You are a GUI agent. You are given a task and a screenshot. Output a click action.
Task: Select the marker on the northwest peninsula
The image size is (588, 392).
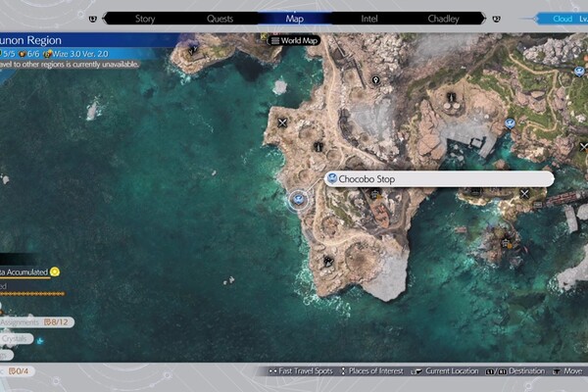(193, 49)
